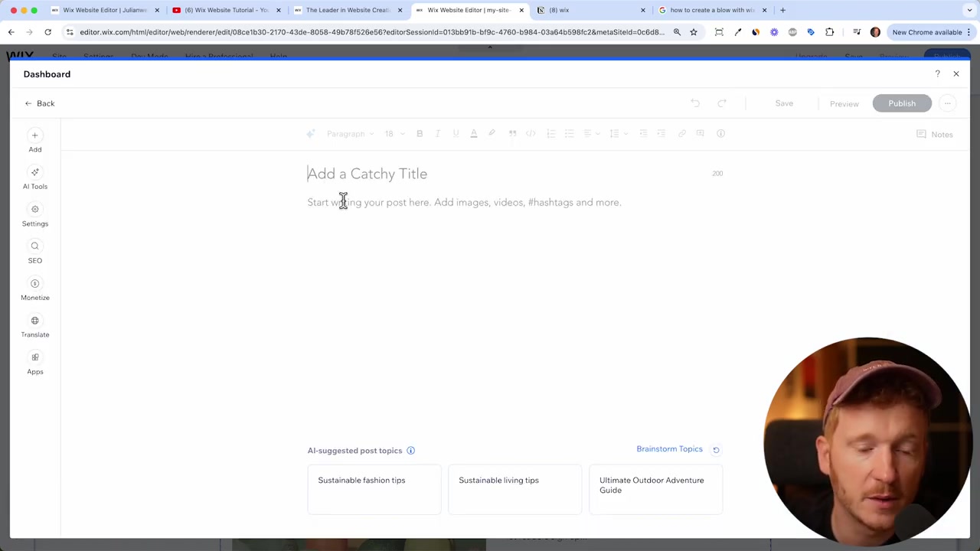This screenshot has height=551, width=980.
Task: Close the Dashboard panel
Action: 955,74
